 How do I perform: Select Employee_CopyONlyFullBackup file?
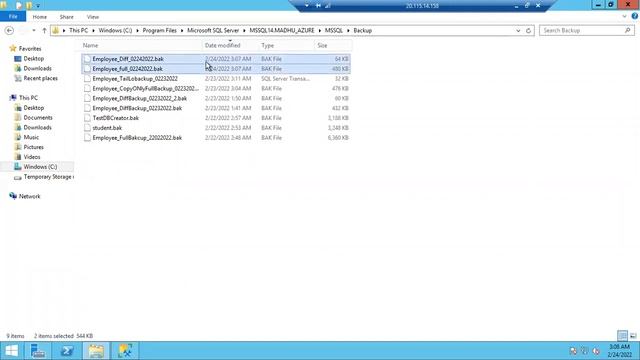(x=145, y=88)
